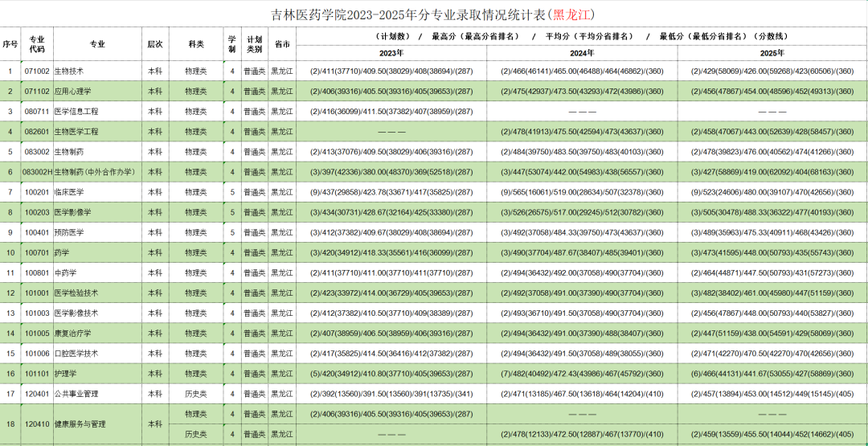The height and width of the screenshot is (446, 868).
Task: Select major code 101001
Action: 37,293
